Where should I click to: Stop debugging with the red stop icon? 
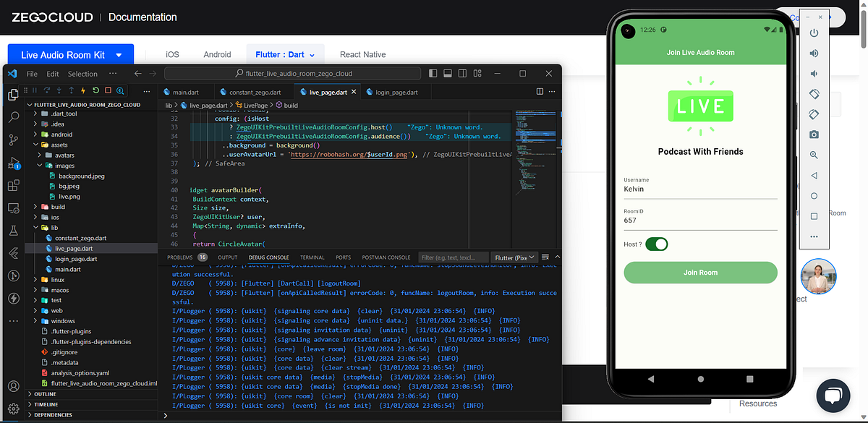[106, 90]
